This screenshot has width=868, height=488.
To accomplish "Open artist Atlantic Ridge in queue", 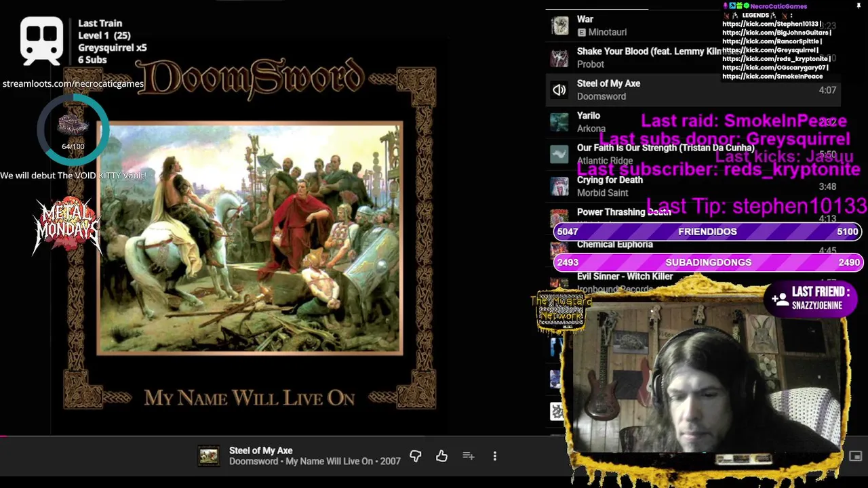I will pos(604,161).
